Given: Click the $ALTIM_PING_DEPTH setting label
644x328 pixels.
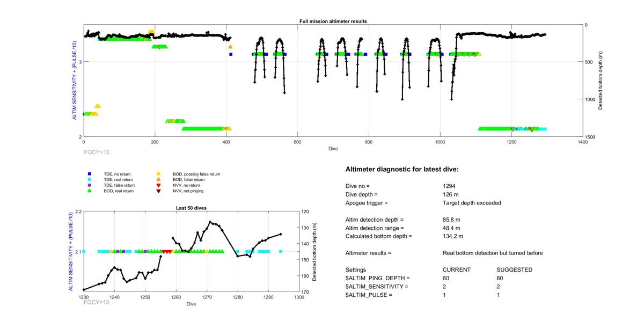Looking at the screenshot, I should coord(377,278).
